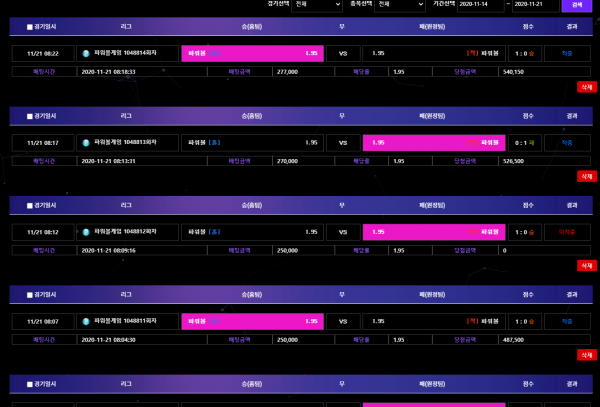The image size is (600, 407).
Task: Click the winnings value 487,500
Action: coord(514,340)
